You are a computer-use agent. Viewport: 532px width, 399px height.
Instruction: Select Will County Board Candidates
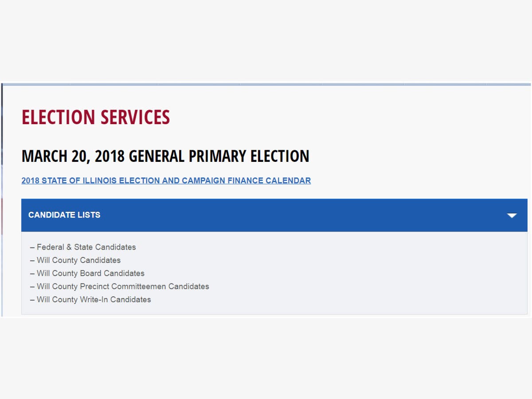click(x=91, y=274)
